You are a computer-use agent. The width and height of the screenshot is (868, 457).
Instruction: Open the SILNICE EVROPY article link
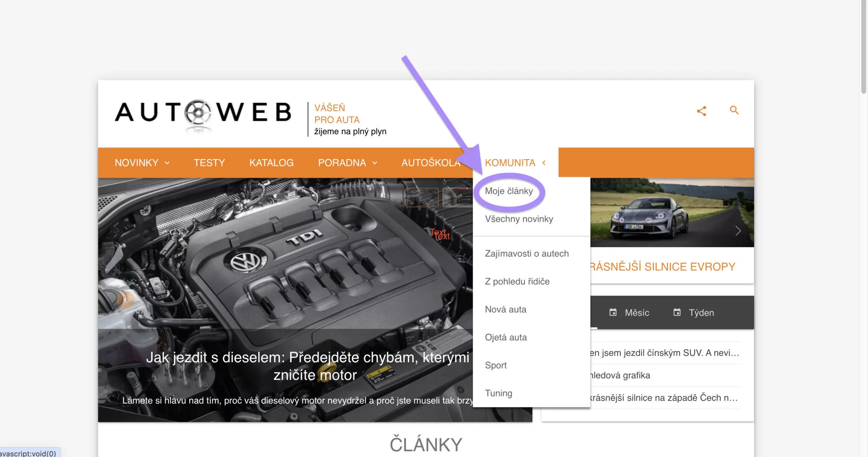(x=663, y=267)
